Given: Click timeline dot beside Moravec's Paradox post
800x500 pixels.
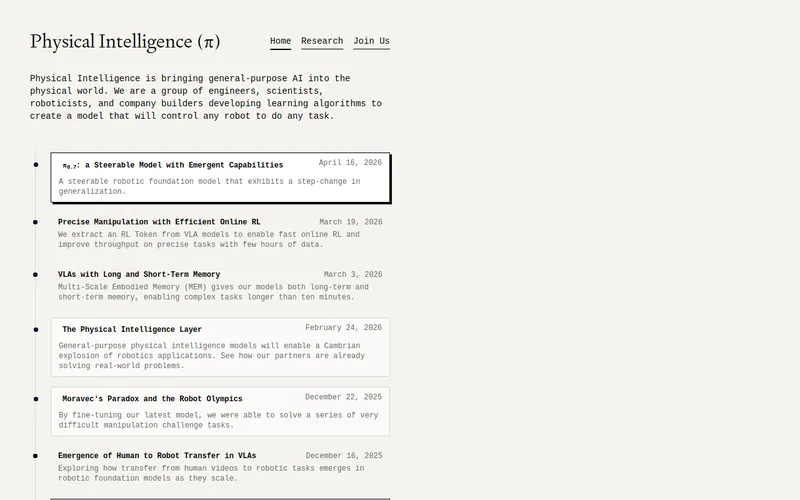Looking at the screenshot, I should point(36,399).
